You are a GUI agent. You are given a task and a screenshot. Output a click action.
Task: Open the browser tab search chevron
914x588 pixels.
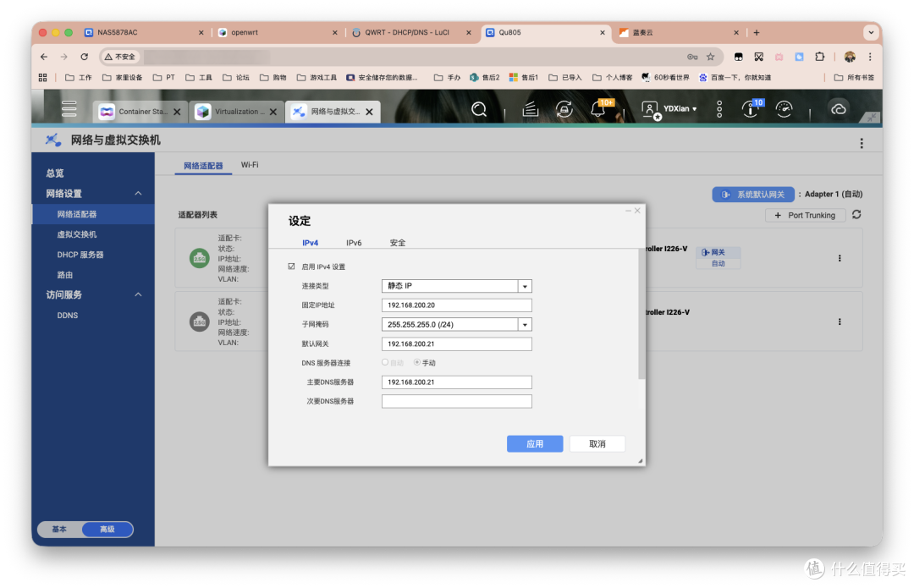871,33
